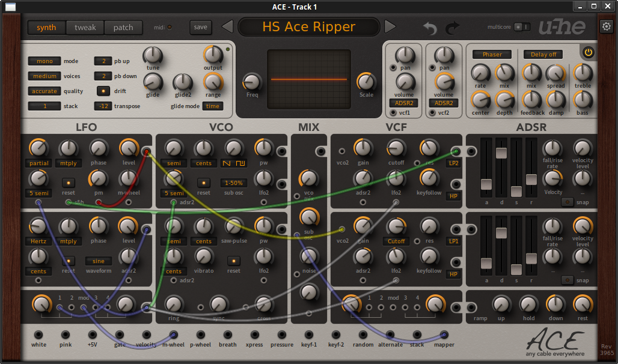The width and height of the screenshot is (618, 364).
Task: Click the pb up value field
Action: pos(103,61)
